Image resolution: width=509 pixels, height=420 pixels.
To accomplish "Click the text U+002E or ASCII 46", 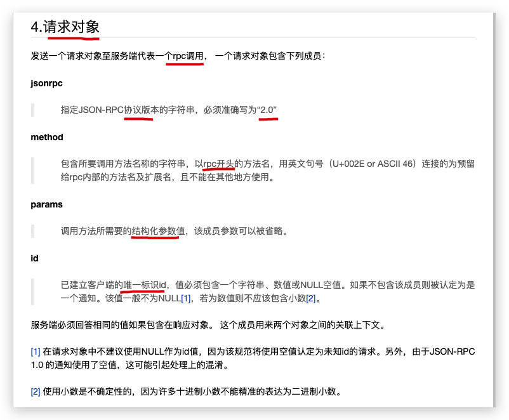I will pos(373,164).
